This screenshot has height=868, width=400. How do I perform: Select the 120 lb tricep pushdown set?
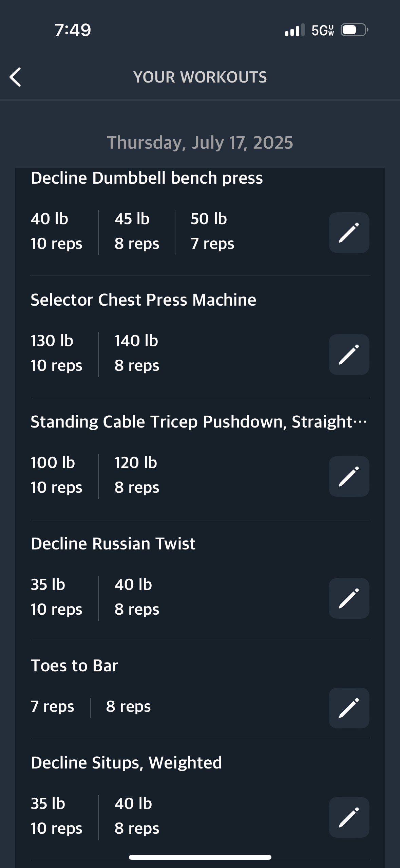(x=137, y=475)
